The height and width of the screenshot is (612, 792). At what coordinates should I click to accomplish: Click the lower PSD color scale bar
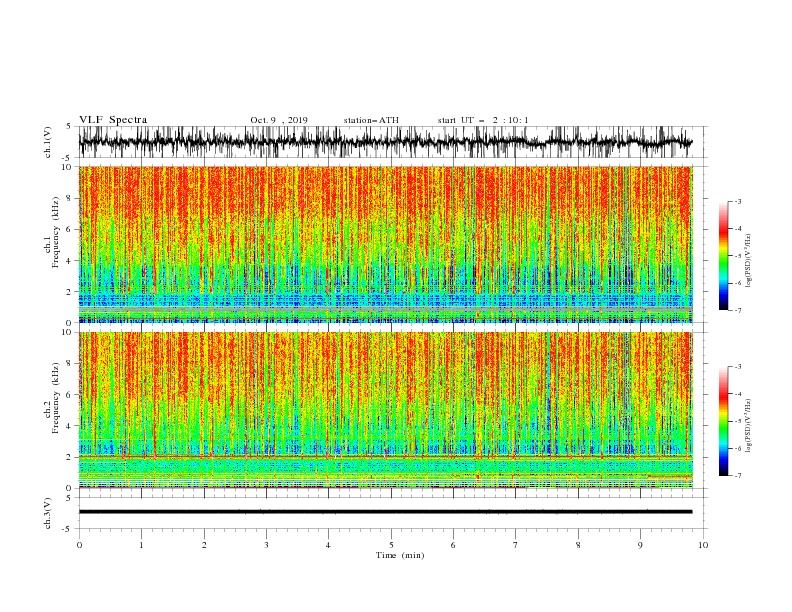pyautogui.click(x=723, y=421)
